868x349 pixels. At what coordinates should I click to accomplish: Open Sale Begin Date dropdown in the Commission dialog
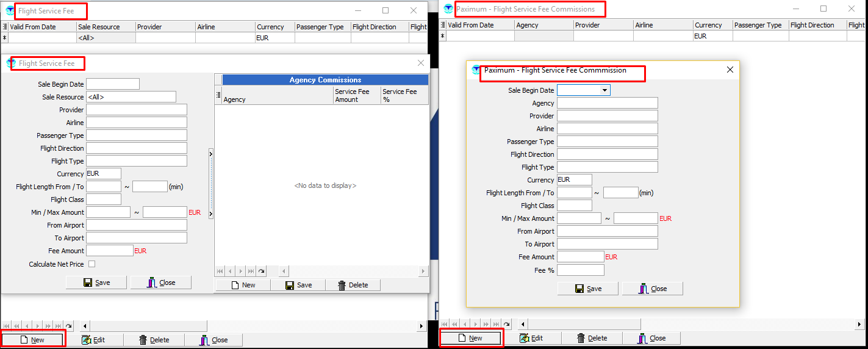coord(604,90)
